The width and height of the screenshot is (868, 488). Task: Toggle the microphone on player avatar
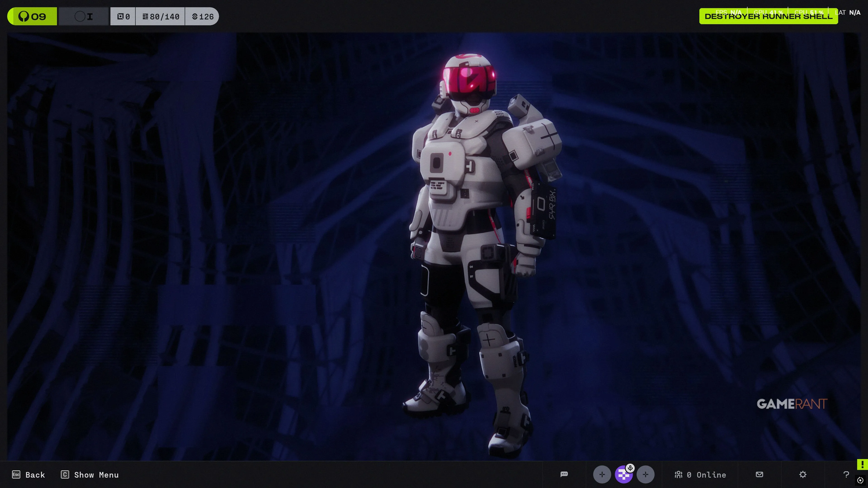(x=630, y=468)
